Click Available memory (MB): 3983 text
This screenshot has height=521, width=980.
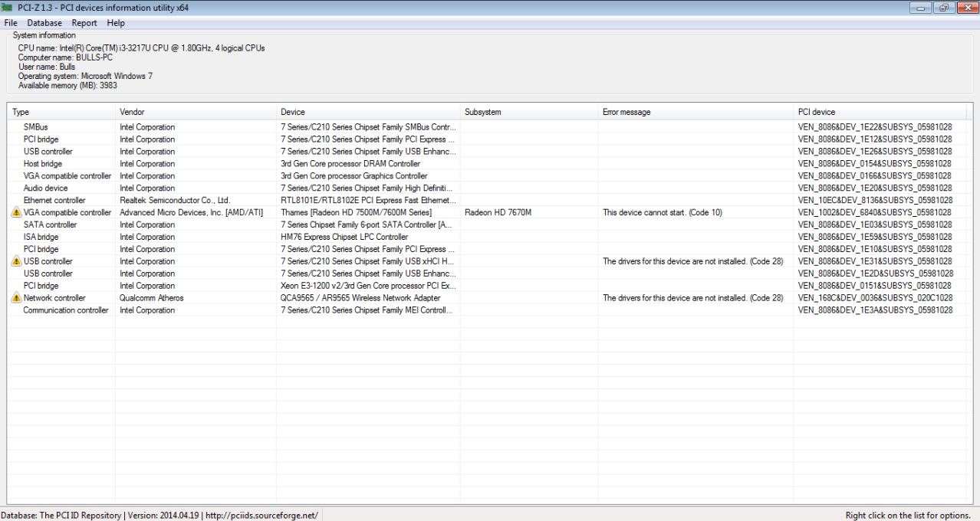68,86
